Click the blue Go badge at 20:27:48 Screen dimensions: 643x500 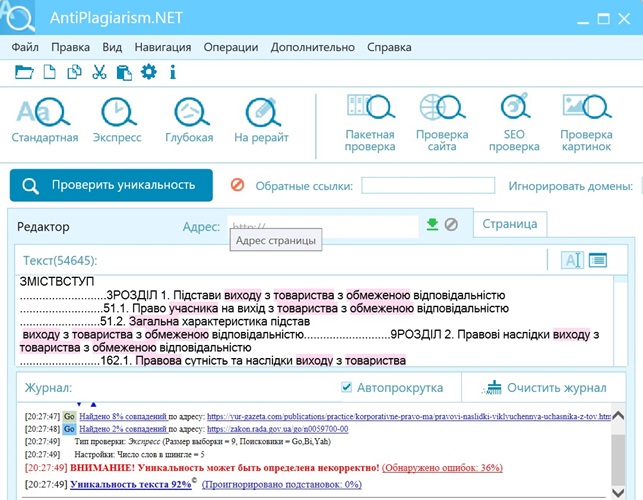[69, 429]
